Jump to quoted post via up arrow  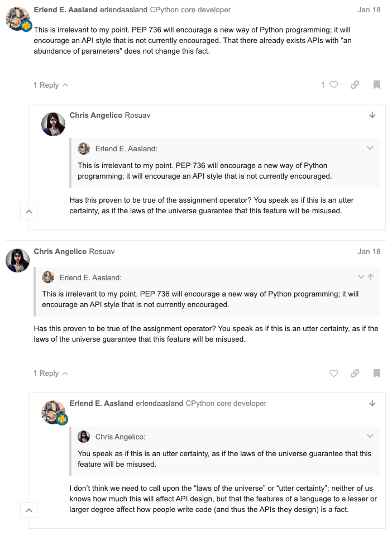[371, 277]
